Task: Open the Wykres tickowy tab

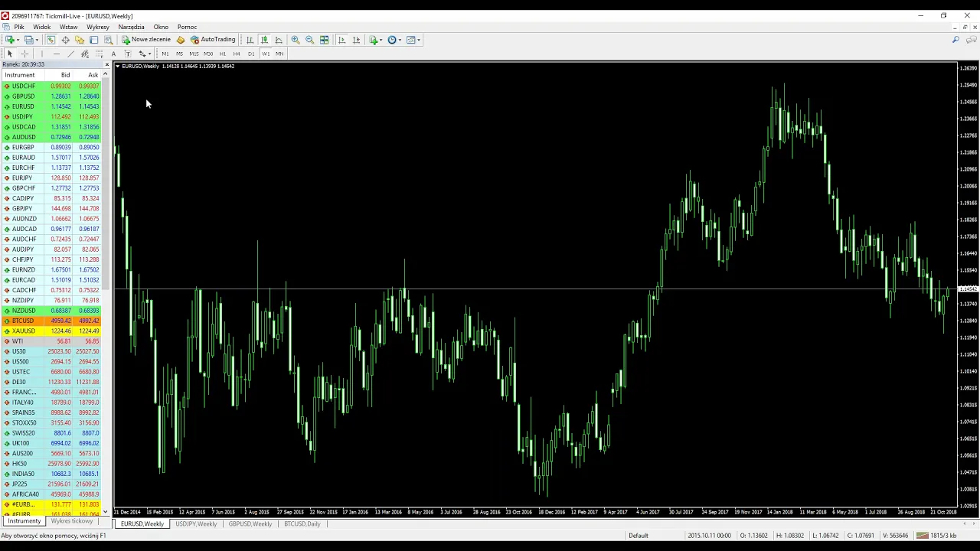Action: click(71, 521)
